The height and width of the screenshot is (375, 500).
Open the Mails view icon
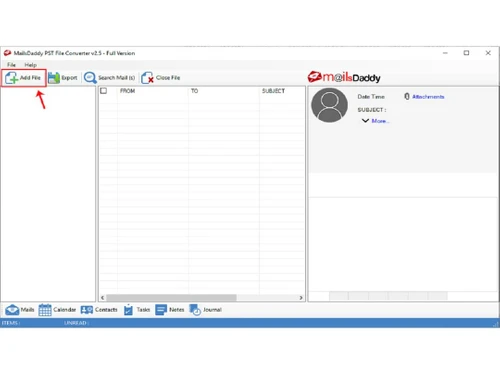tap(12, 310)
